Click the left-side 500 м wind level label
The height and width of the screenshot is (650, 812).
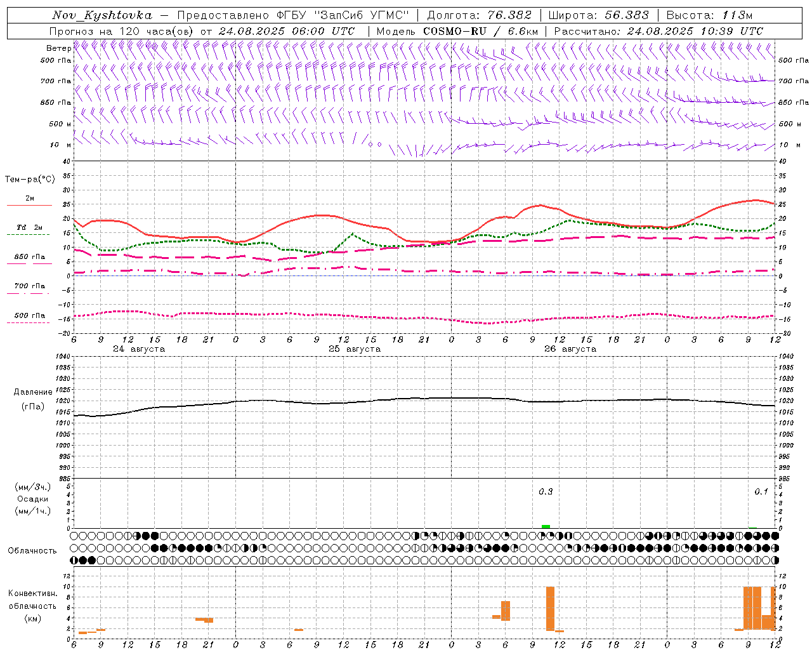tap(60, 124)
